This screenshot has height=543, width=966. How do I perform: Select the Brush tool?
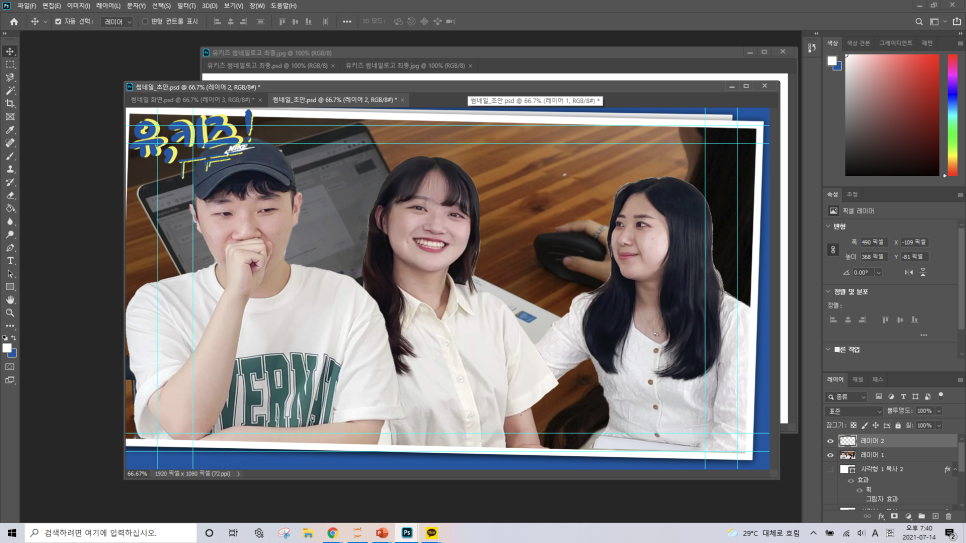click(x=10, y=156)
